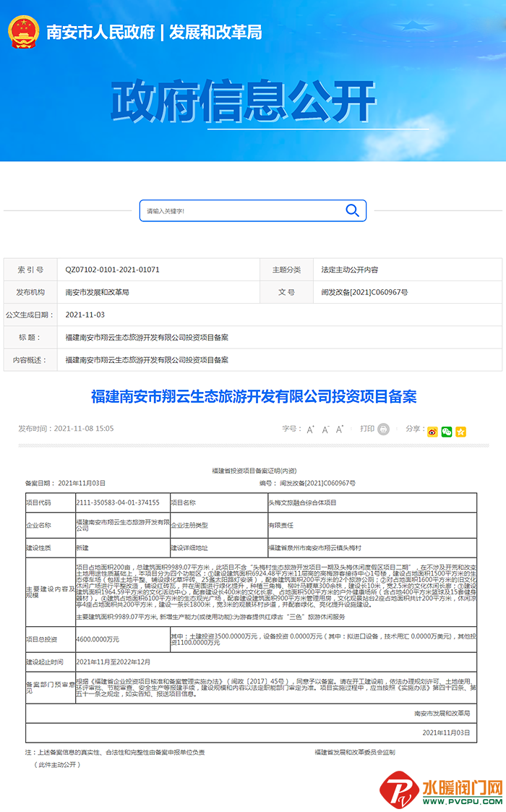The height and width of the screenshot is (812, 506).
Task: Select project code 2111-350583-04-01-374155
Action: click(118, 503)
